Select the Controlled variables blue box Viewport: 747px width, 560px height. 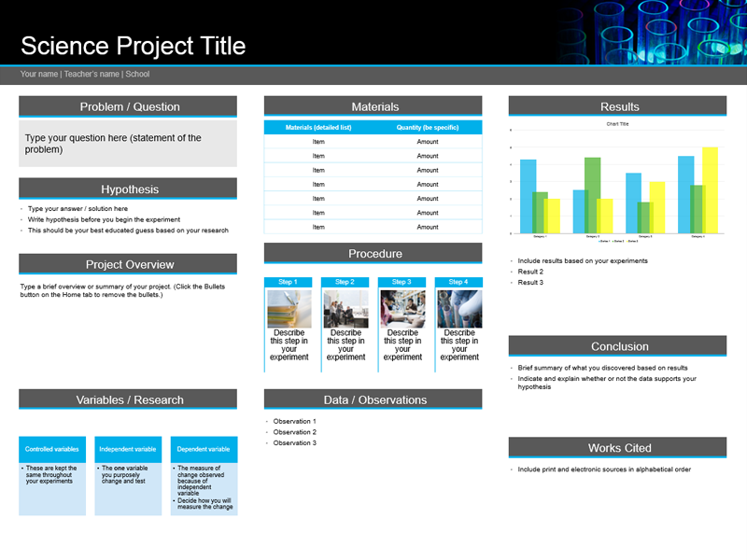pos(52,449)
